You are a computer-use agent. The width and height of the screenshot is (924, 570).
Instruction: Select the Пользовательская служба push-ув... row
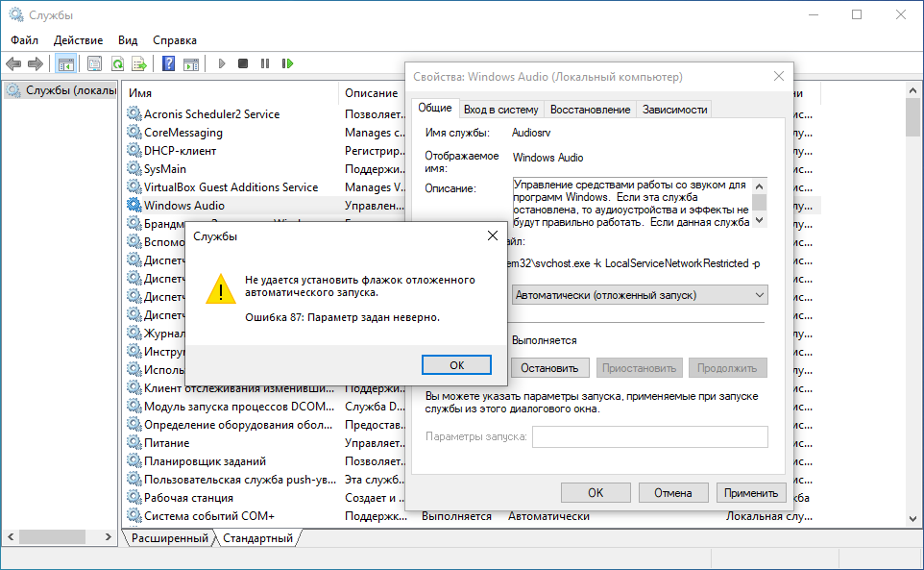pos(265,480)
